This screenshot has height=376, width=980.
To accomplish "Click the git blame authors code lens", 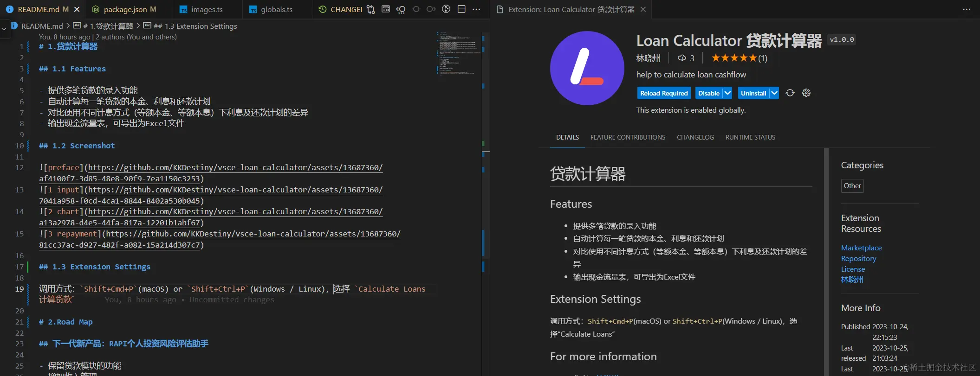I will (108, 37).
